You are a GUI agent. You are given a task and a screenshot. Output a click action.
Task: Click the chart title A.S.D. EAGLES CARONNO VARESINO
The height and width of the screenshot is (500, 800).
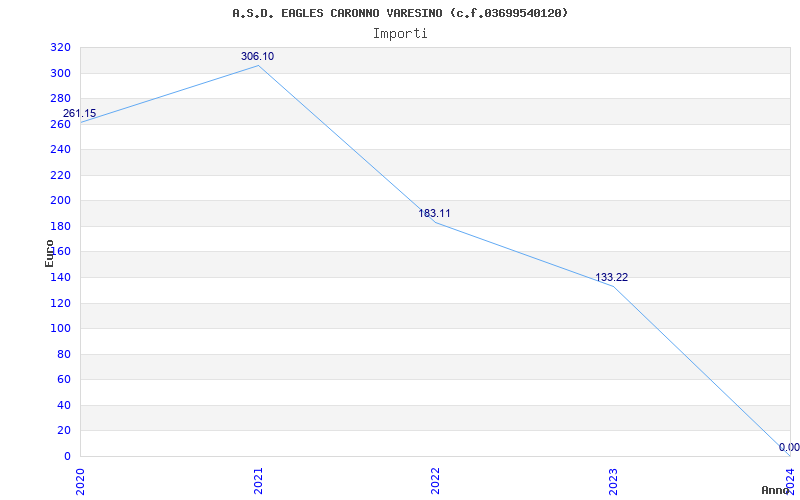tap(400, 13)
